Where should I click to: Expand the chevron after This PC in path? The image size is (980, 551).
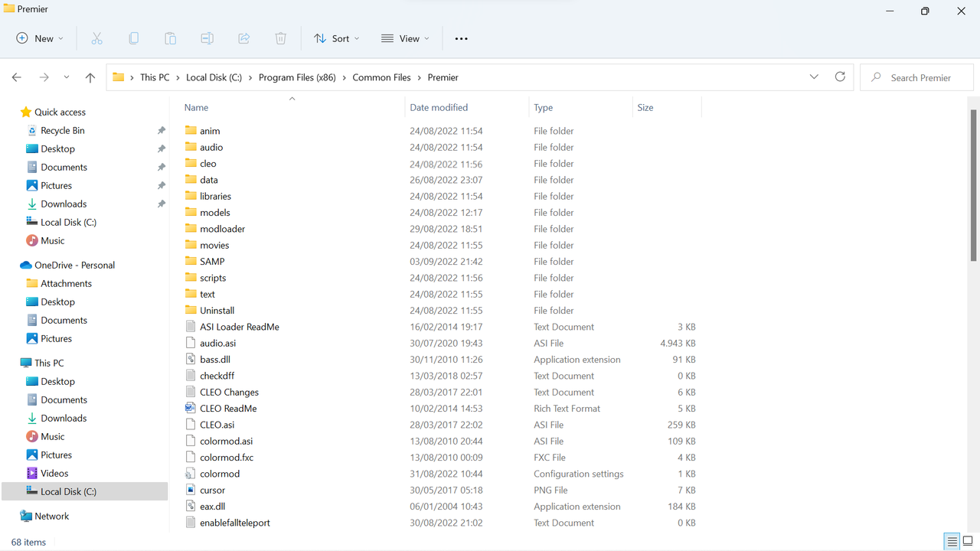click(178, 77)
